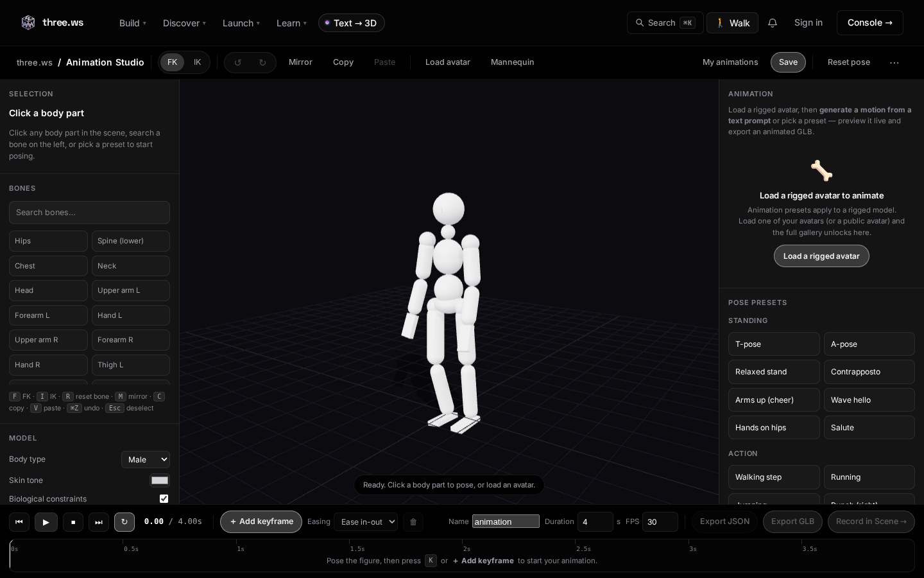The image size is (924, 578).
Task: Toggle the Biological constraints checkbox
Action: [x=164, y=498]
